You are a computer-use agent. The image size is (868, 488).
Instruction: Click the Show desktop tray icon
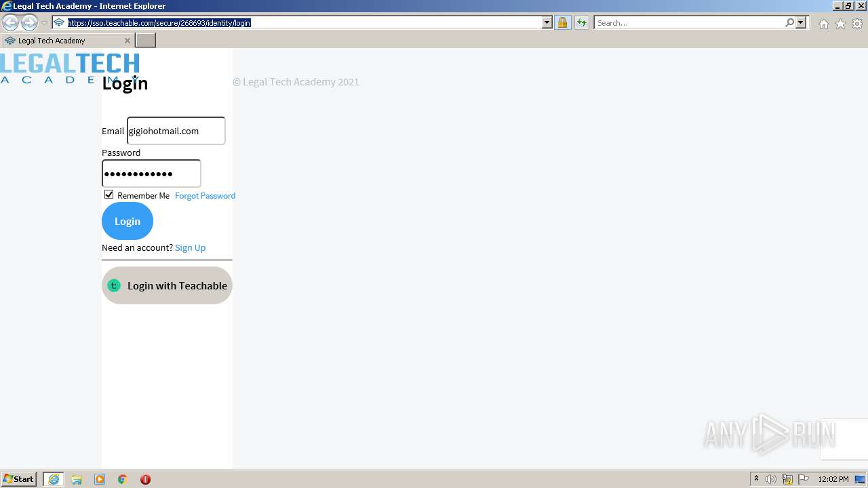pos(861,479)
